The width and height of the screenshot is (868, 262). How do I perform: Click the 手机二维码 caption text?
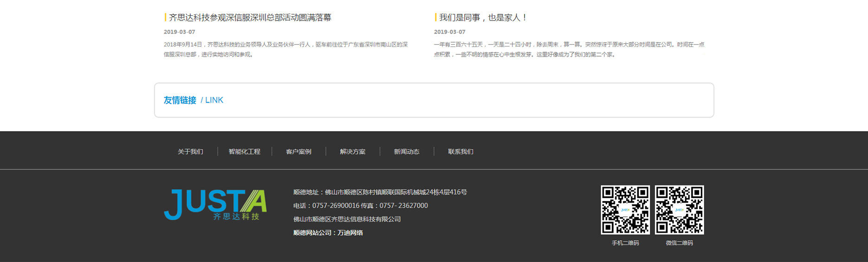[625, 243]
